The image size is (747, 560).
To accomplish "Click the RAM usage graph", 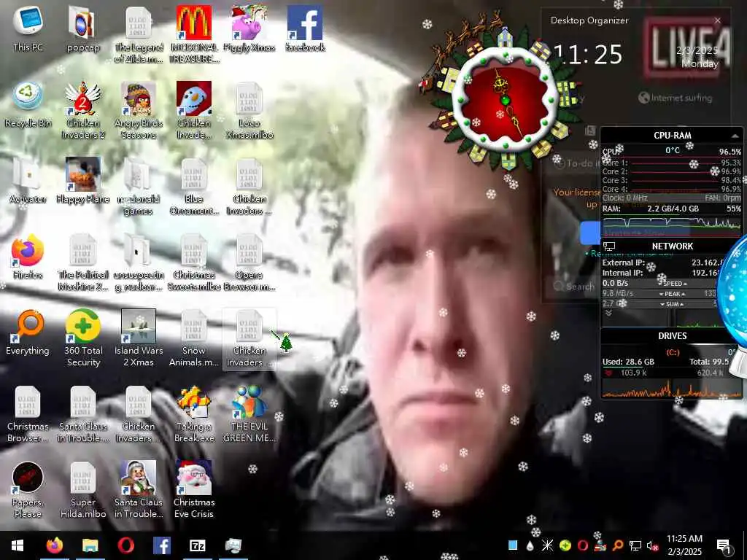I will pos(672,225).
